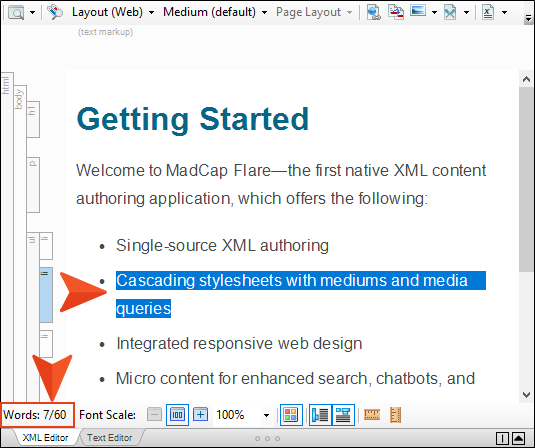Click the h1 structure bar

[33, 119]
